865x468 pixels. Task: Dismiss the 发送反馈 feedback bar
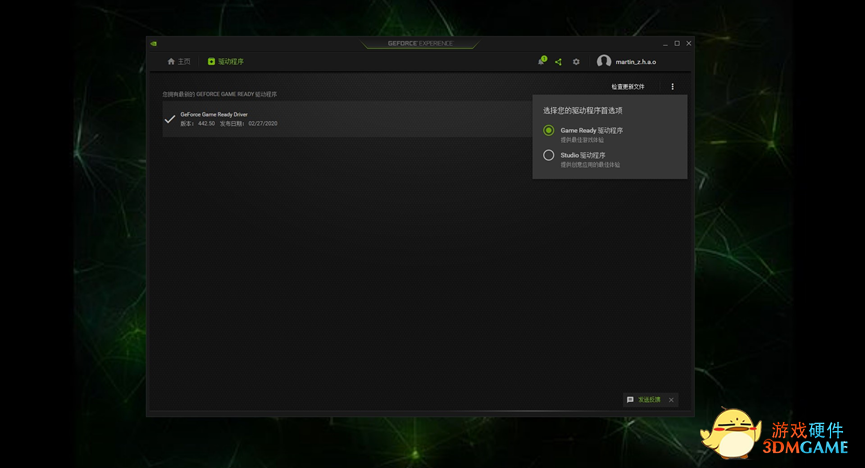click(671, 400)
